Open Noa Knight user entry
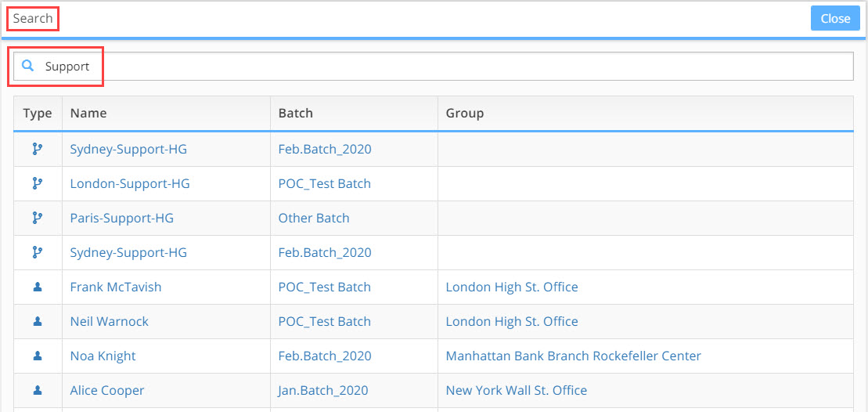The height and width of the screenshot is (412, 868). (103, 356)
